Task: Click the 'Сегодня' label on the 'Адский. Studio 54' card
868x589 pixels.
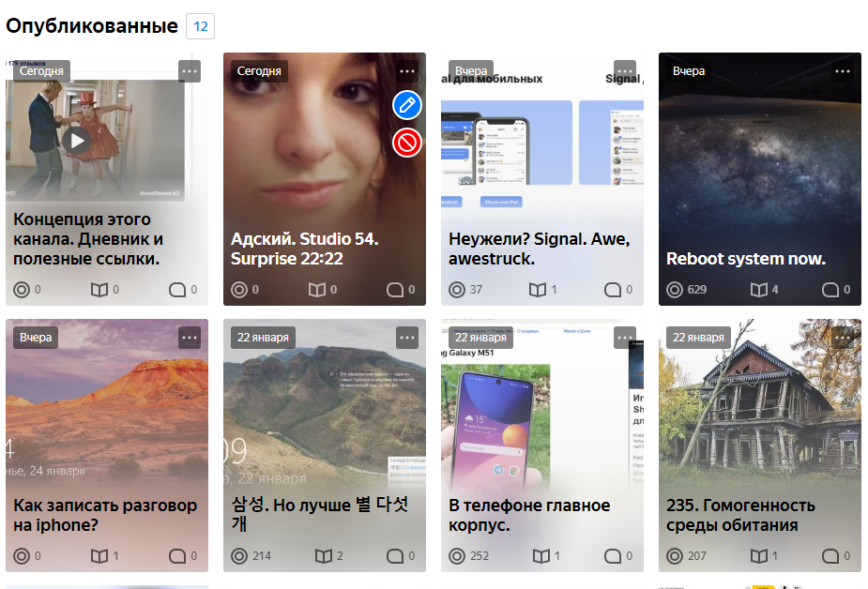Action: click(259, 71)
